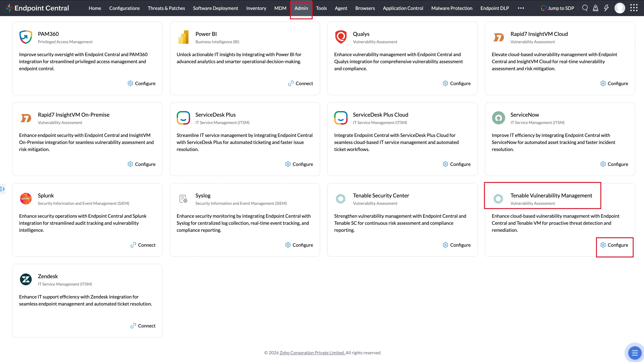Screen dimensions: 644x362
Task: Configure Rapid7 InsightVM On-Premise
Action: 142,164
